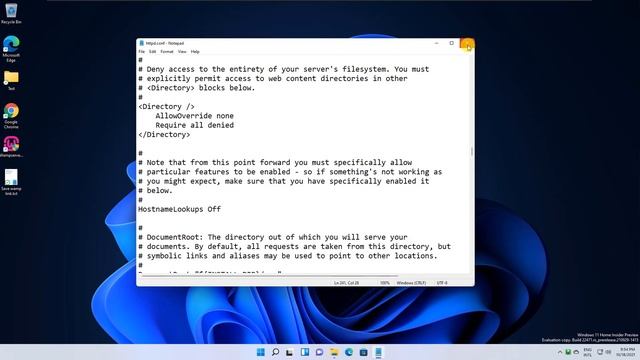
Task: Open the Widgets panel from the taskbar
Action: coord(304,352)
